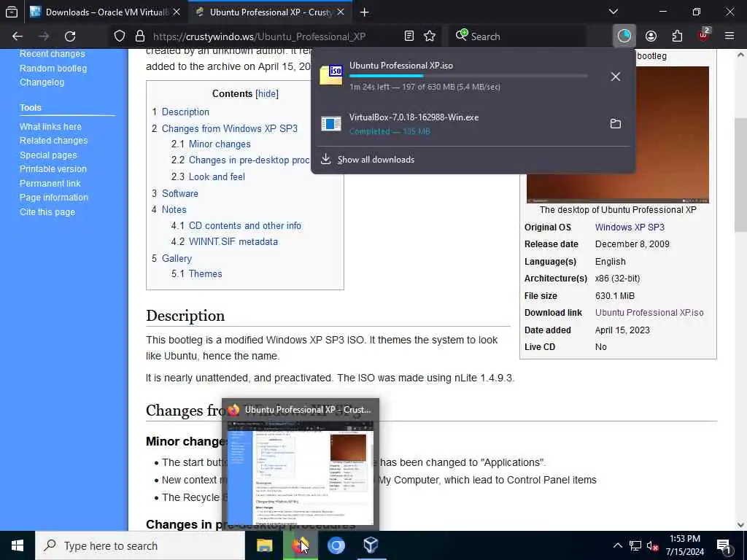Hide the Contents table via [hide]
This screenshot has height=560, width=747.
(x=267, y=94)
